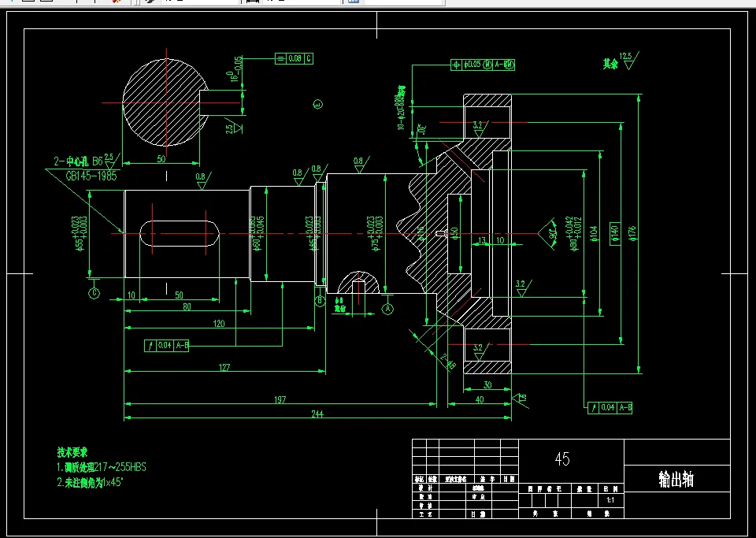
Task: Click the 10-φ20 hole callout text
Action: coord(401,108)
